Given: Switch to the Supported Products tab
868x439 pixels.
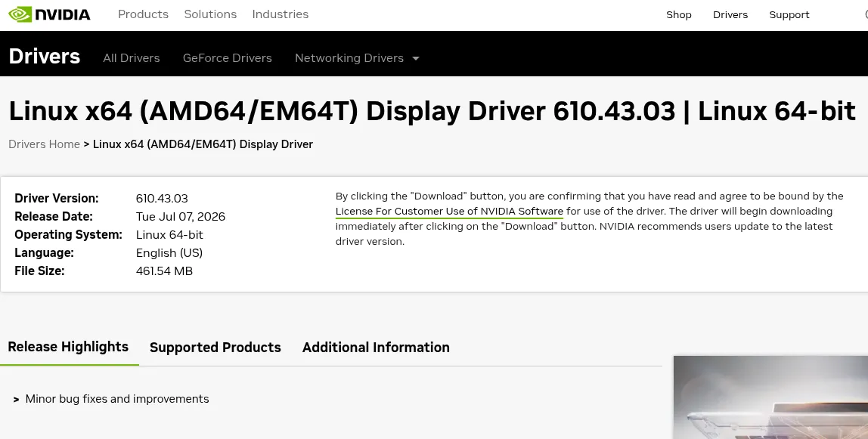Looking at the screenshot, I should (x=215, y=348).
